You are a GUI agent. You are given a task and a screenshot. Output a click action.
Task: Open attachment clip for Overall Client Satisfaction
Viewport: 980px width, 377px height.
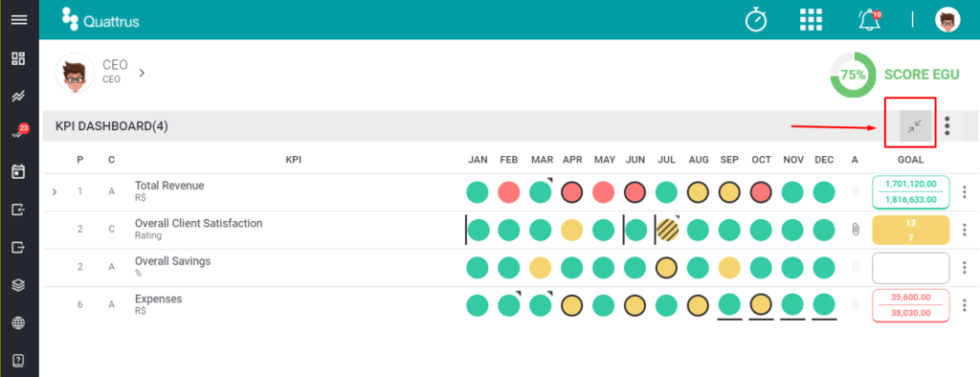coord(855,230)
